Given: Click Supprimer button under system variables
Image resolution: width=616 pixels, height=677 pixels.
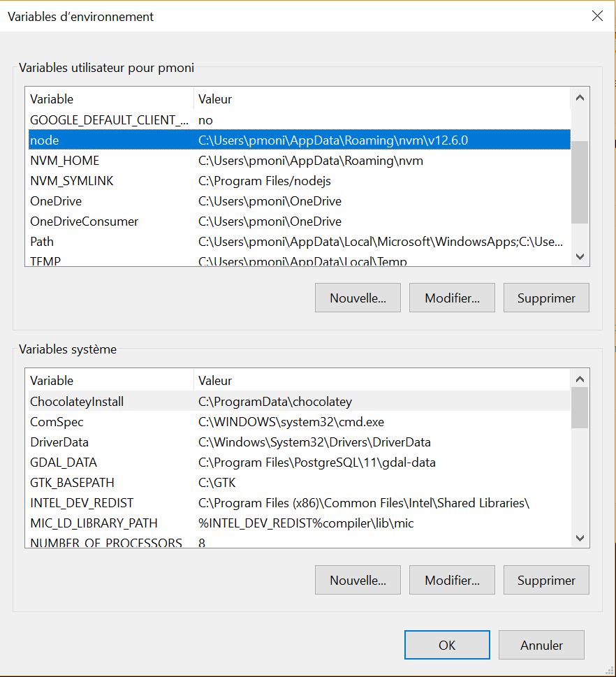Looking at the screenshot, I should pyautogui.click(x=546, y=580).
